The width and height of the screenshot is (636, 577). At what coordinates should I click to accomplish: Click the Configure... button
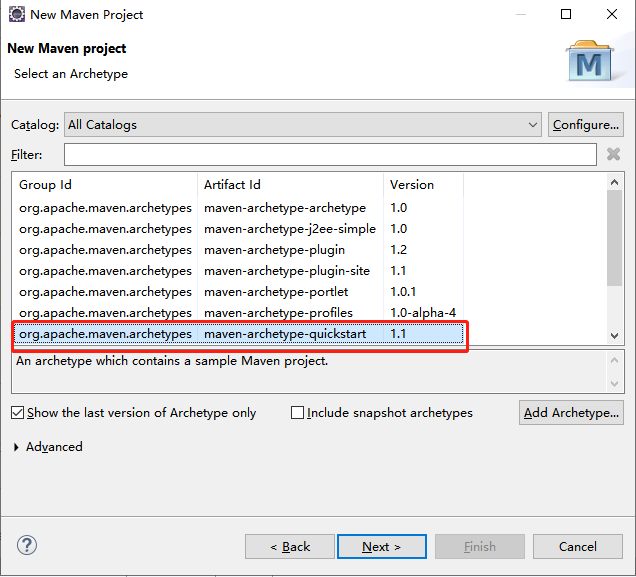click(585, 125)
